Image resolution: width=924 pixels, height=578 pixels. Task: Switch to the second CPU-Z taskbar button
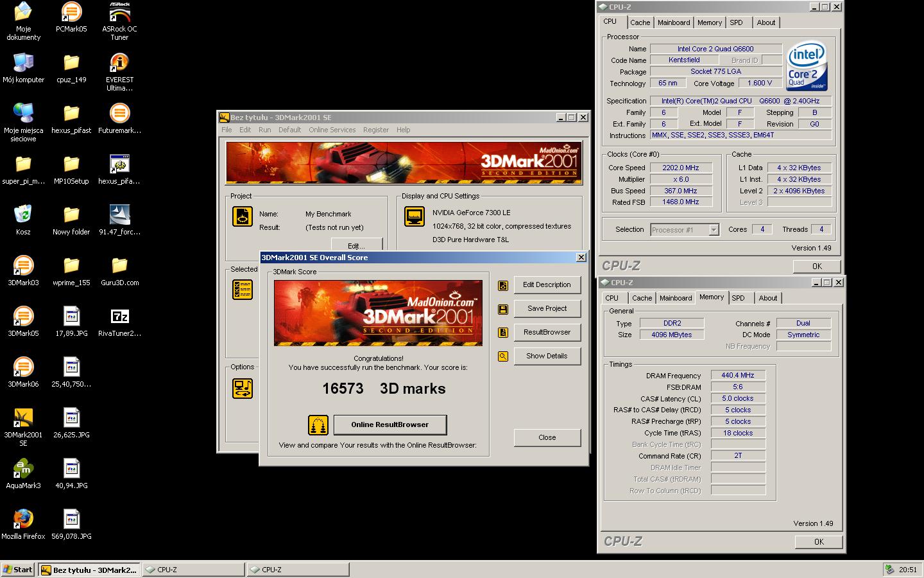[x=298, y=570]
